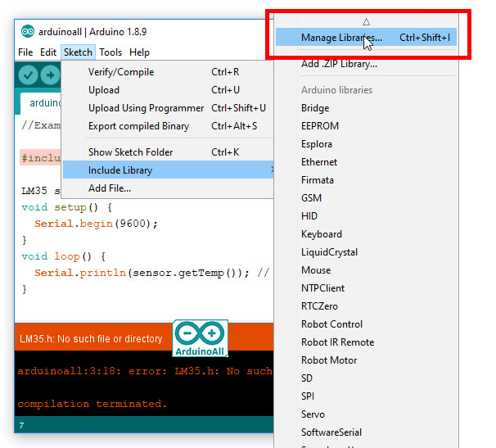
Task: Click the Arduino logo in title bar
Action: click(x=28, y=31)
